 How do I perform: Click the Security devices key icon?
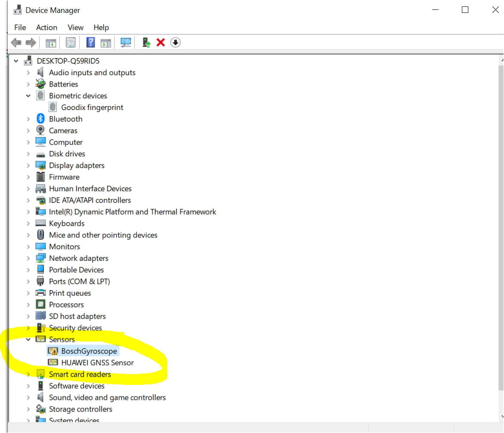(x=41, y=328)
